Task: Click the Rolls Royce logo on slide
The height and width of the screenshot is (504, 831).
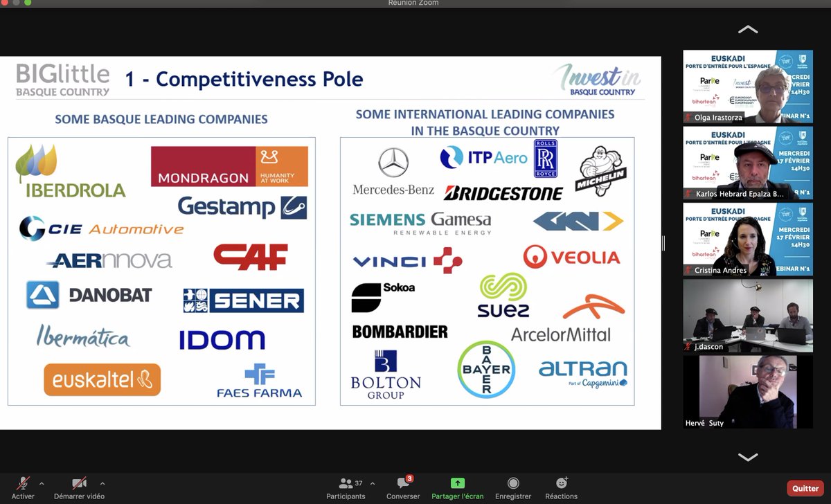Action: [x=546, y=159]
